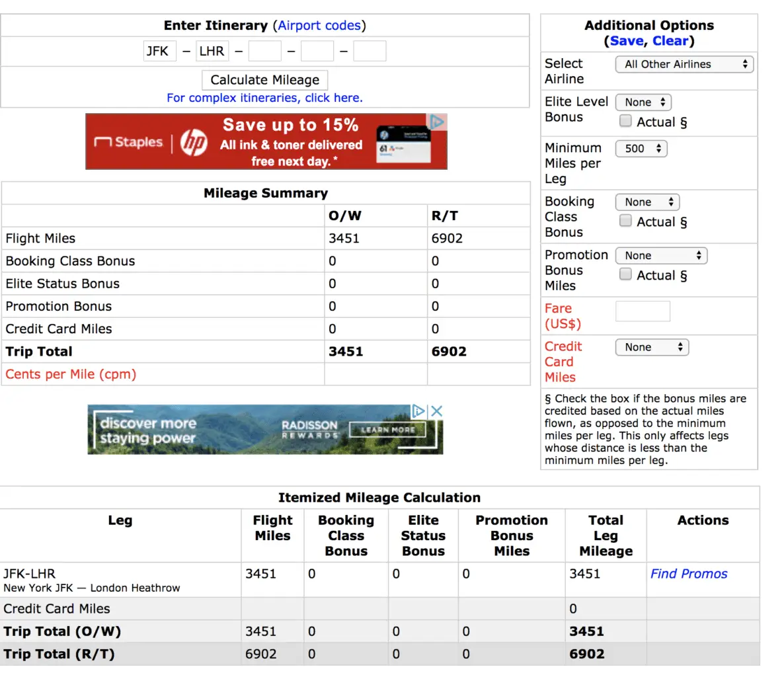Open the Credit Card Miles dropdown
Viewport: 784px width, 677px height.
652,347
